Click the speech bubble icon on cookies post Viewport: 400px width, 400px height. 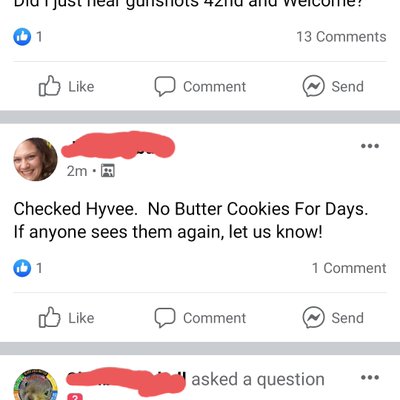tap(165, 318)
